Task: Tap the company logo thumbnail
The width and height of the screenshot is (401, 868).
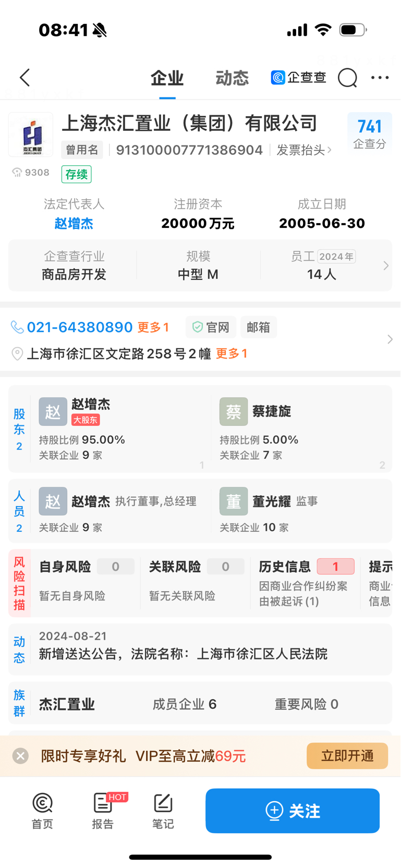Action: [31, 135]
